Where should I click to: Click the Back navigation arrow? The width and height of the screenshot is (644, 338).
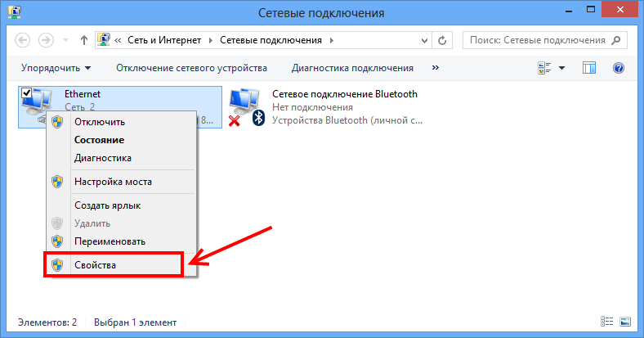tap(23, 40)
